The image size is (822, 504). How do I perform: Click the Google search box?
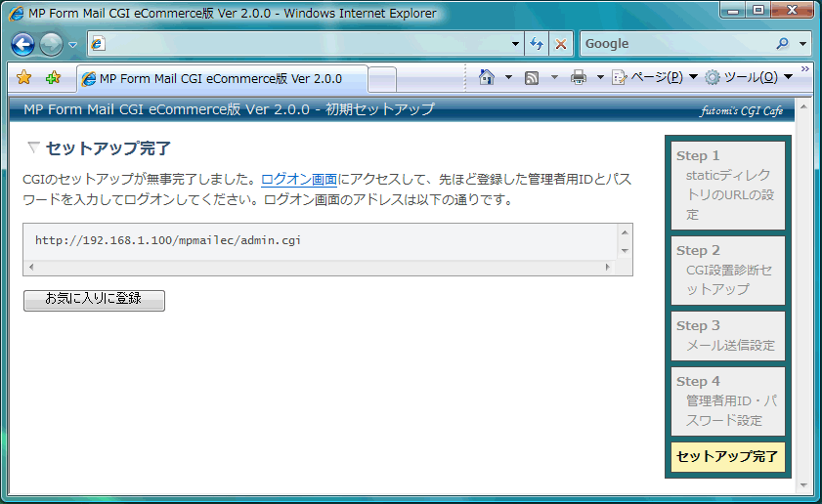[676, 44]
